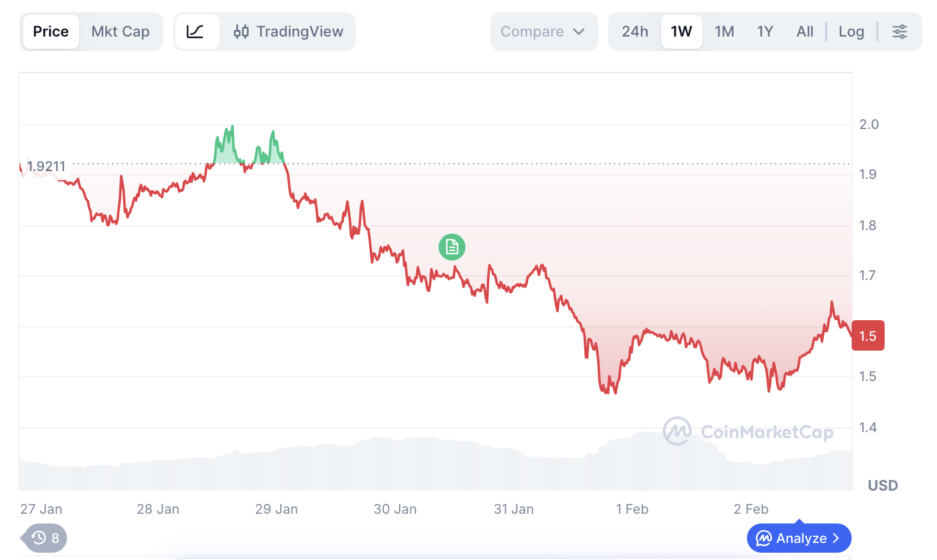Select the Price view toggle
This screenshot has height=560, width=937.
pyautogui.click(x=51, y=32)
